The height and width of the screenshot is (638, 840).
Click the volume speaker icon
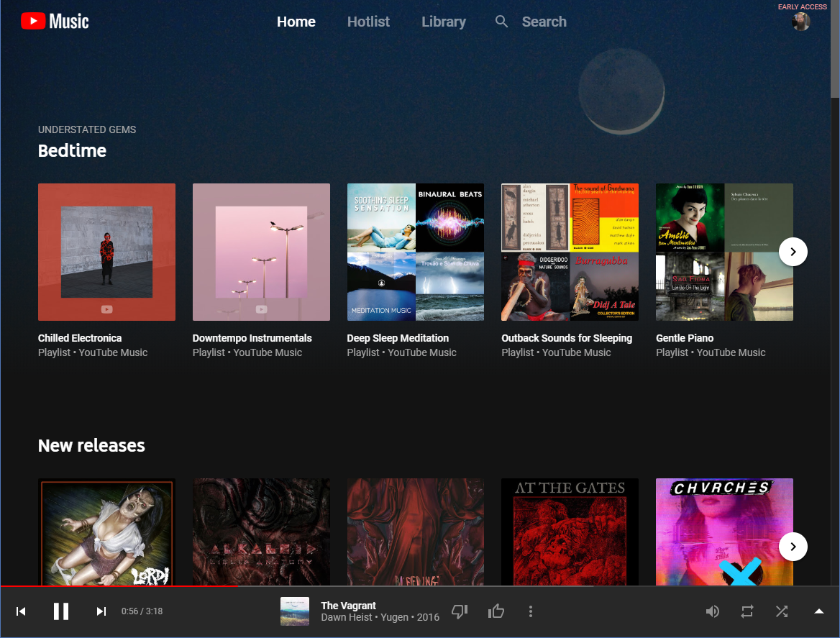point(712,611)
